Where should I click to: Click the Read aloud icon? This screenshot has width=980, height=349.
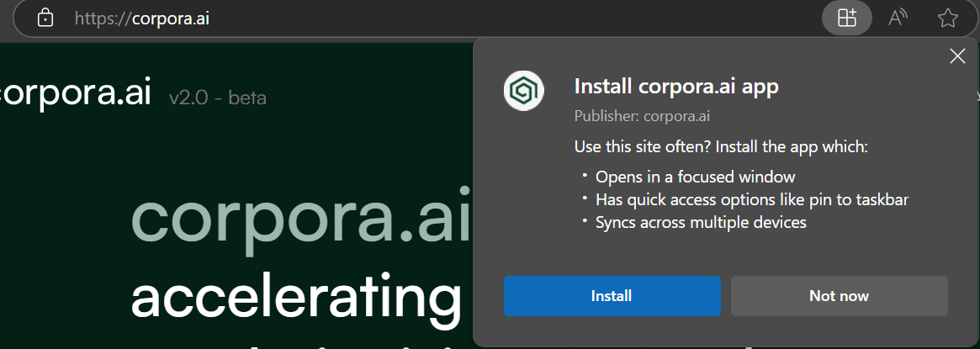[x=898, y=18]
